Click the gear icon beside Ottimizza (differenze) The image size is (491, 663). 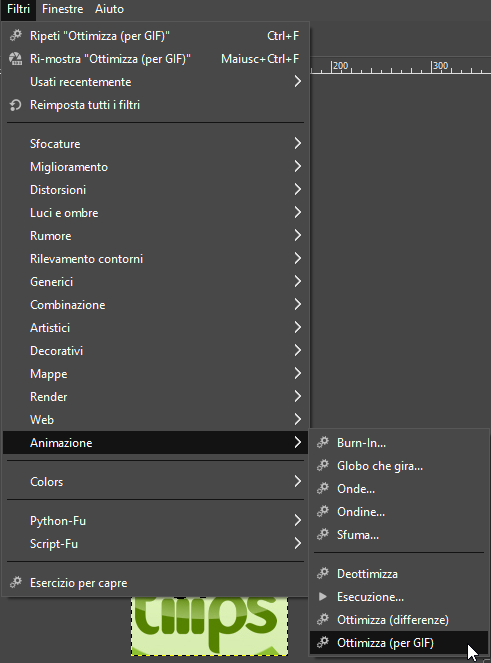[x=323, y=619]
